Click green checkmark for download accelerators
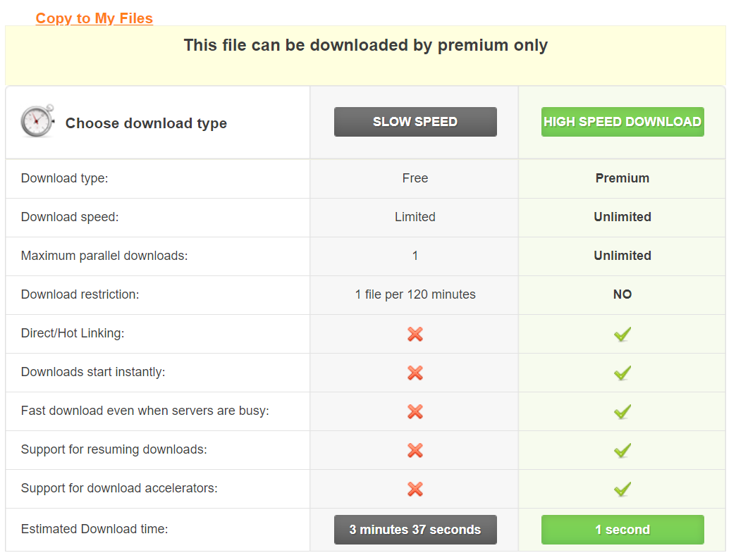 pyautogui.click(x=622, y=489)
